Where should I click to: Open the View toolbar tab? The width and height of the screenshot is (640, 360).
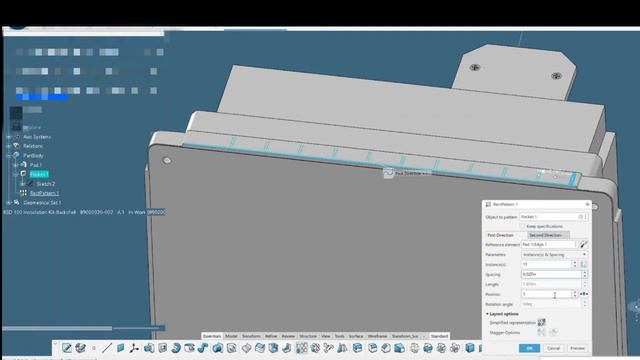point(325,336)
